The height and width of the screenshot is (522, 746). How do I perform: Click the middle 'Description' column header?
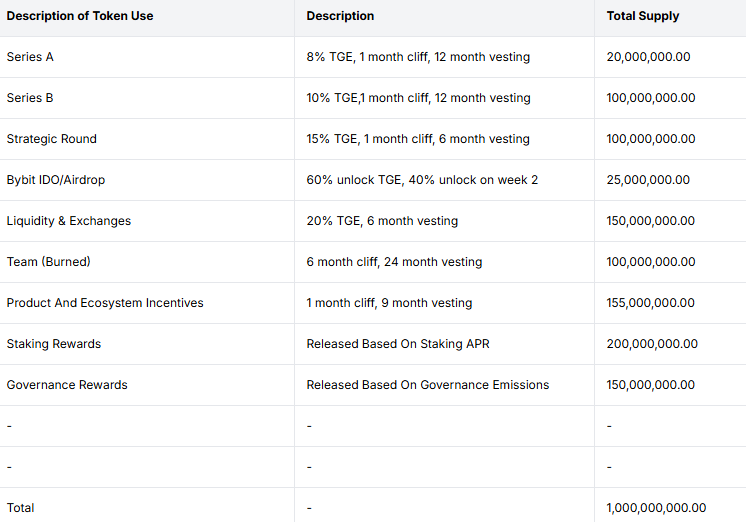pyautogui.click(x=340, y=16)
